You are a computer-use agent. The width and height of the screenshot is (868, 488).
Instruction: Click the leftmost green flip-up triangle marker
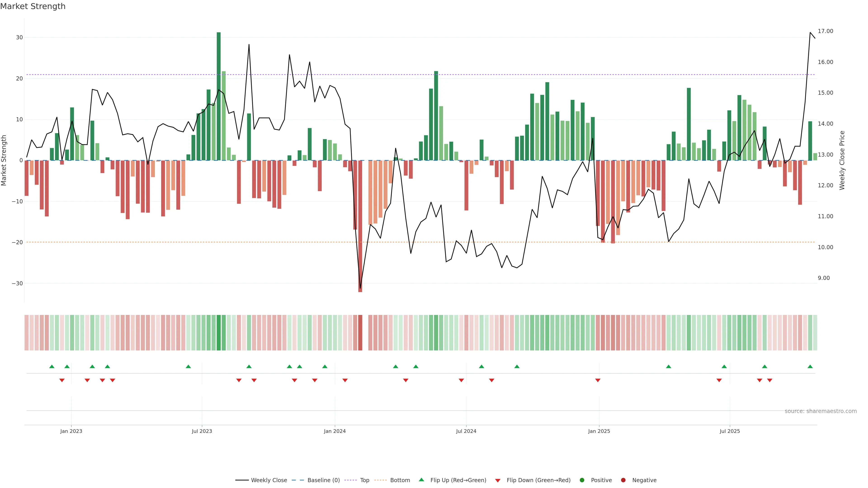coord(52,366)
